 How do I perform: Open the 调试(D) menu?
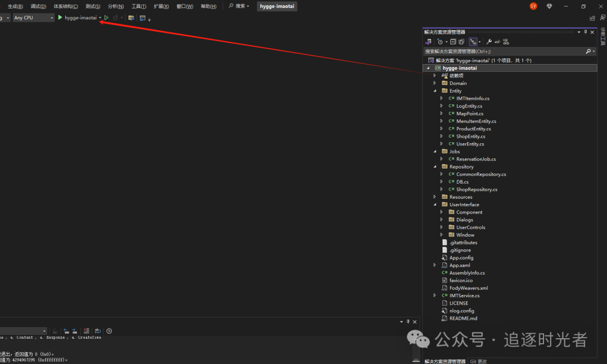38,6
